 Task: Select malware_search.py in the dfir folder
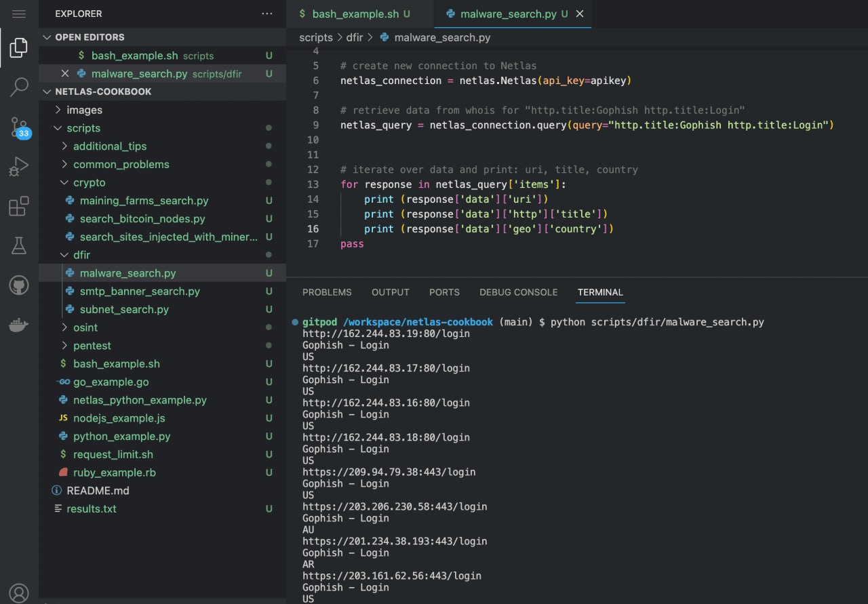[162, 273]
